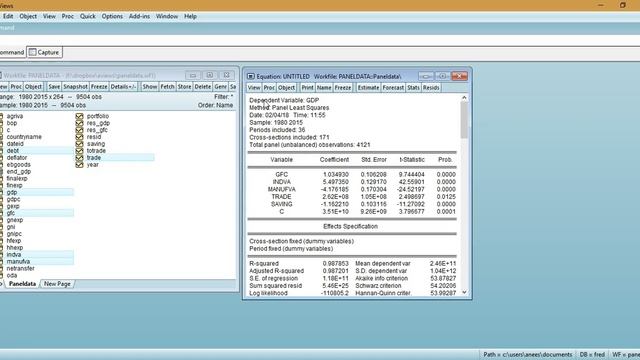This screenshot has height=360, width=640.
Task: Toggle Details +/- in workfile toolbar
Action: (x=123, y=87)
